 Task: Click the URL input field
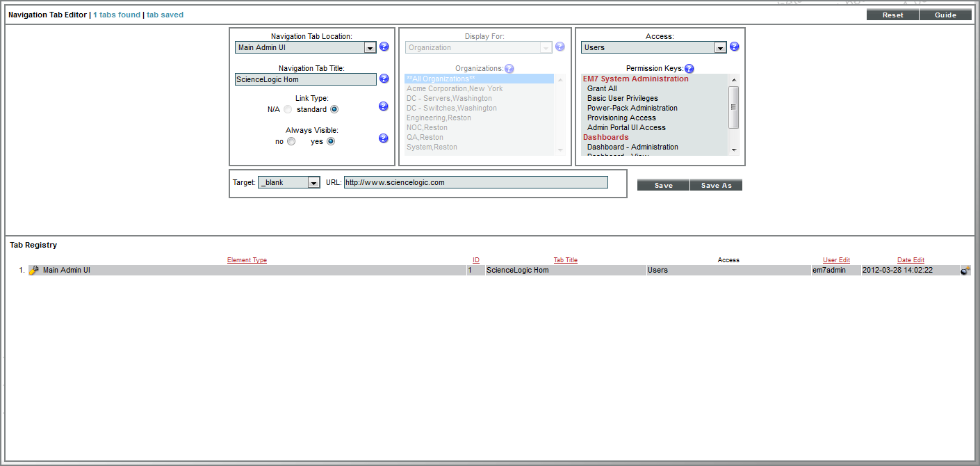[476, 182]
